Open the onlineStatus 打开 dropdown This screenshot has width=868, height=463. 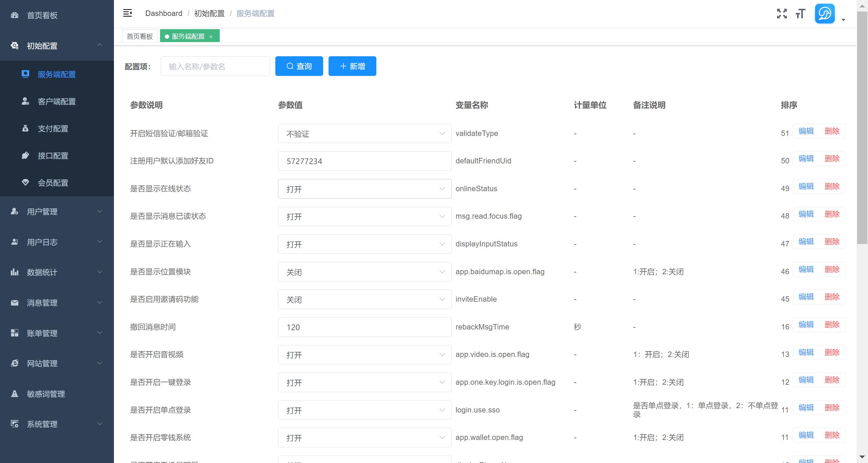(364, 188)
